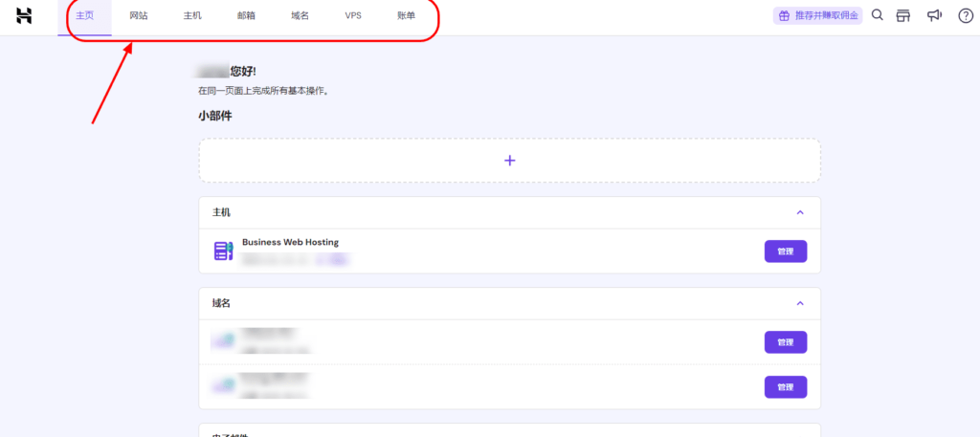Show announcements via megaphone icon

click(x=934, y=15)
